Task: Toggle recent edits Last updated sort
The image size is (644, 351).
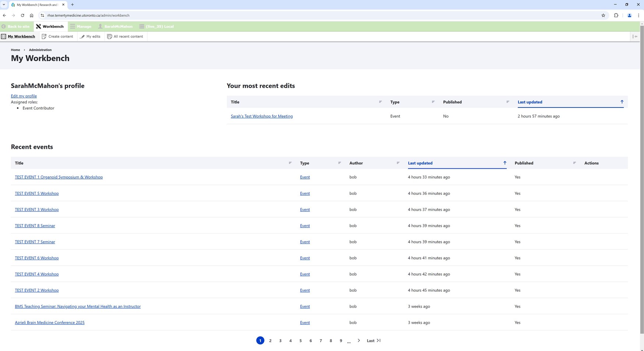Action: [x=570, y=102]
